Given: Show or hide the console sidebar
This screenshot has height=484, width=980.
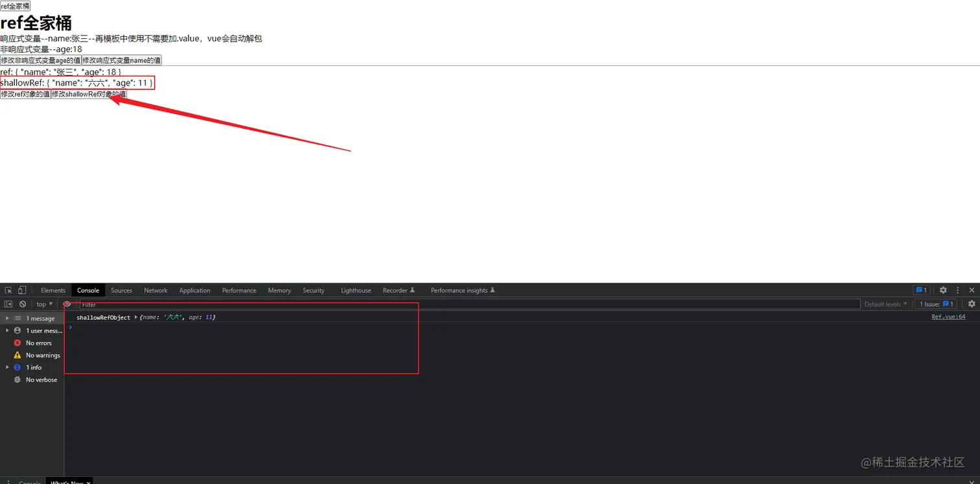Looking at the screenshot, I should [8, 304].
